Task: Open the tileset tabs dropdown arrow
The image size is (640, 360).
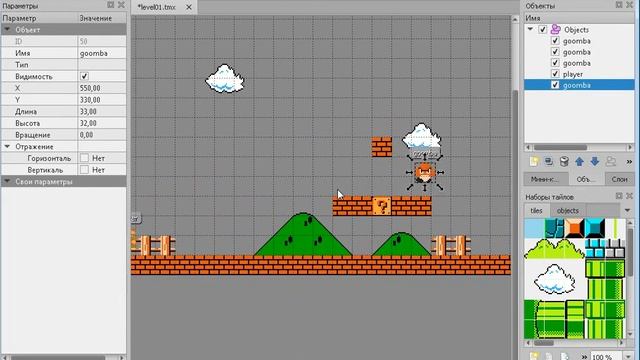Action: point(627,210)
